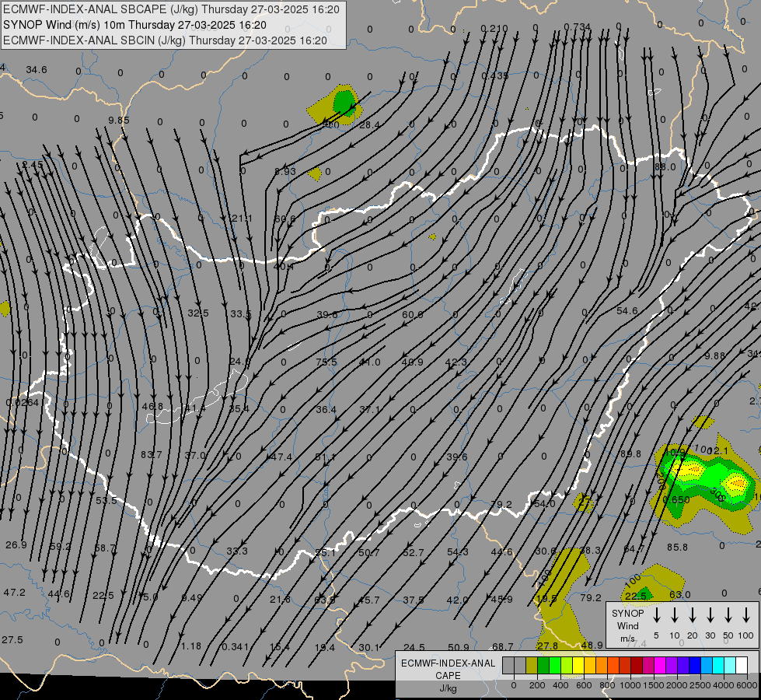Click the map value '8.93'
Image resolution: width=761 pixels, height=700 pixels.
[x=285, y=171]
